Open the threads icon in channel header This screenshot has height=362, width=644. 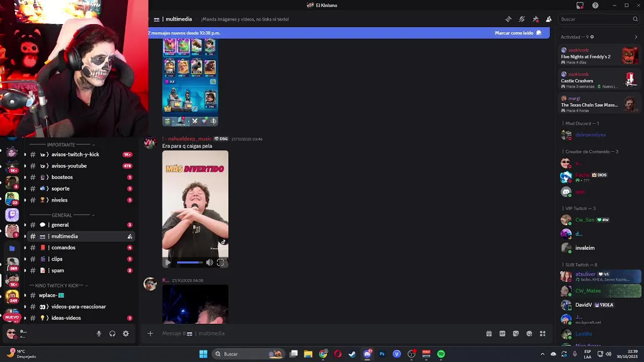pyautogui.click(x=509, y=19)
